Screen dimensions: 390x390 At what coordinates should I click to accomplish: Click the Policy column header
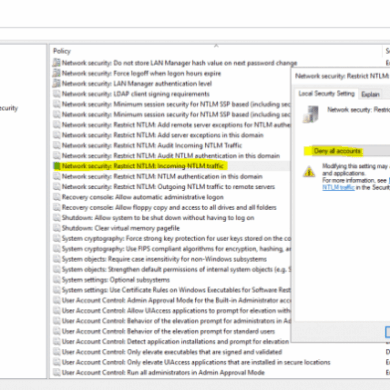(x=62, y=51)
